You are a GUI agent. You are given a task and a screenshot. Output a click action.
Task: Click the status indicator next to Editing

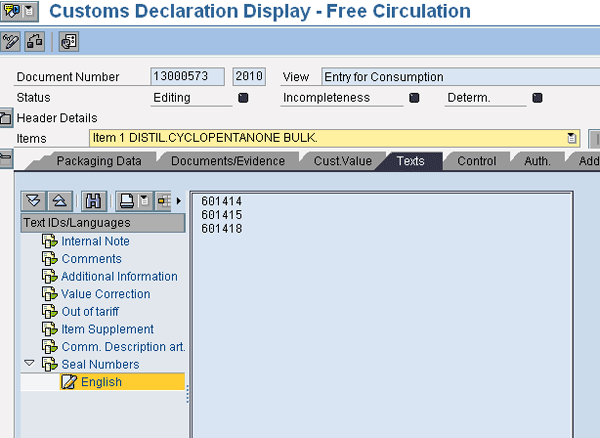(x=243, y=98)
